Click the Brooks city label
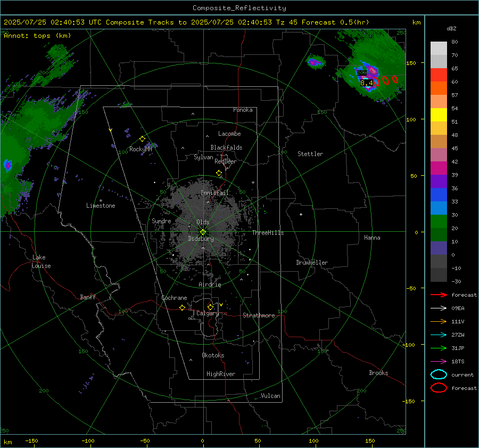 (x=378, y=373)
